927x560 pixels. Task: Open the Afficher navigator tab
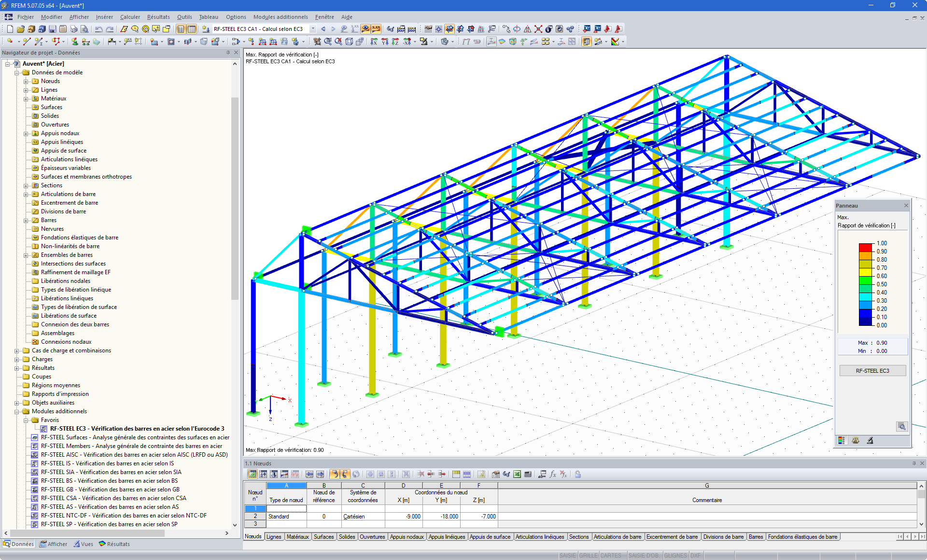pyautogui.click(x=54, y=544)
